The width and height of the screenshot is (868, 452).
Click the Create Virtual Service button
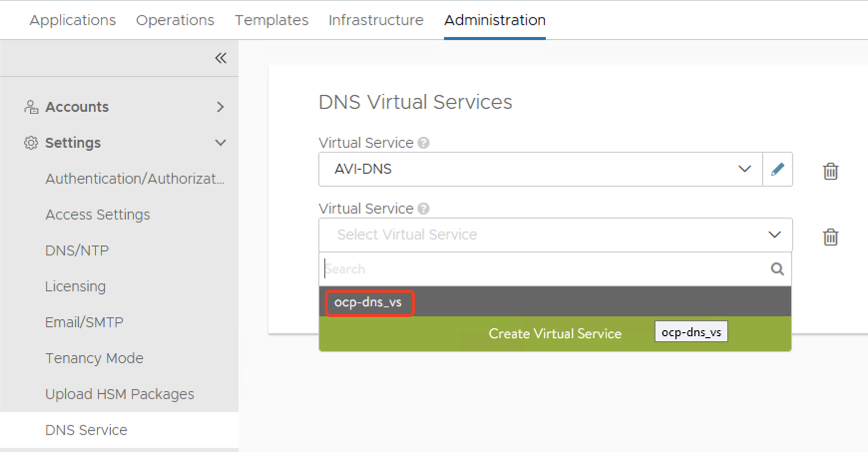click(x=555, y=334)
